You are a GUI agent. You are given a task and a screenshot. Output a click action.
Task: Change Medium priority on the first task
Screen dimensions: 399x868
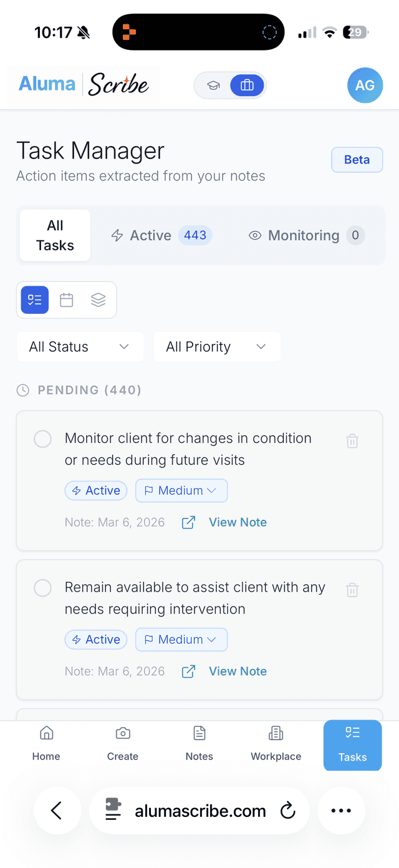tap(181, 490)
